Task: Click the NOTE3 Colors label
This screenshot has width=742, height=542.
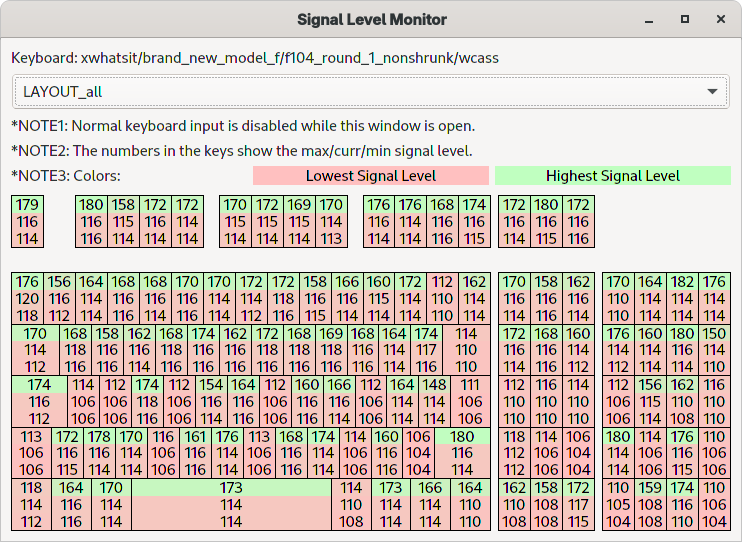Action: click(66, 176)
